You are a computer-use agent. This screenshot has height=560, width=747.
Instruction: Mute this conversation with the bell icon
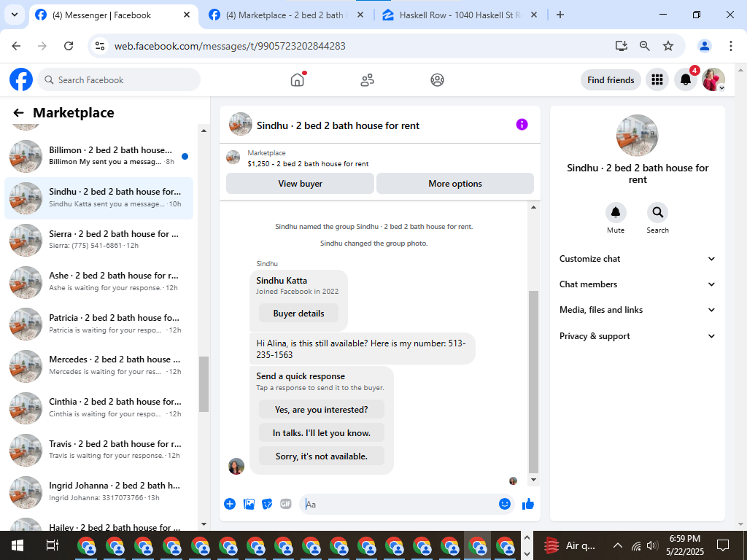click(616, 212)
